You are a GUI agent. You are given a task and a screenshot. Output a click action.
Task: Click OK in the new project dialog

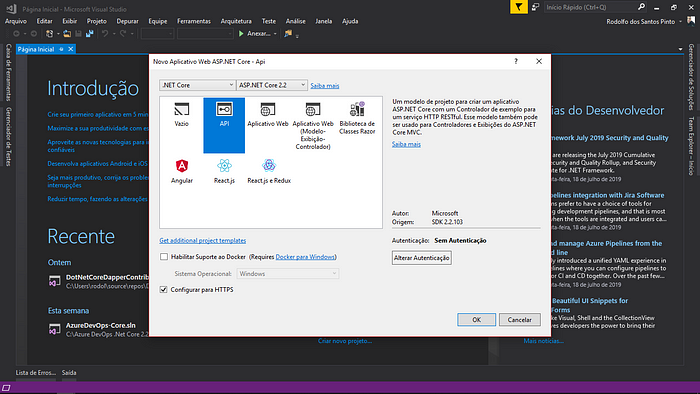coord(476,319)
